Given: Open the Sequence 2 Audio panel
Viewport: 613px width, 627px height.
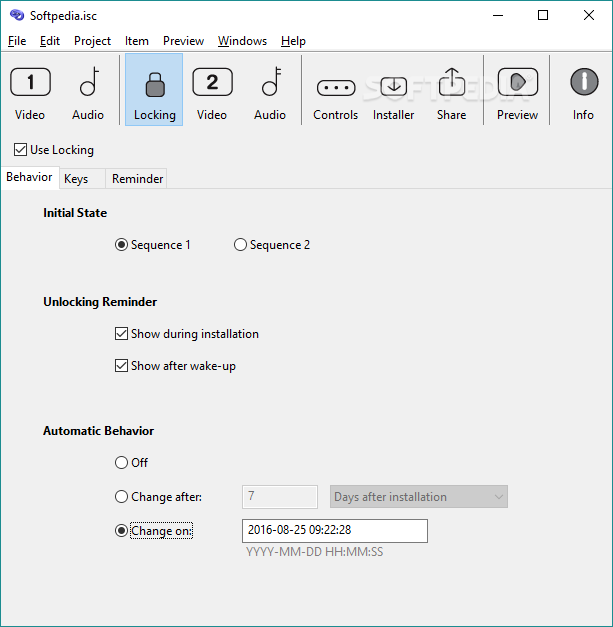Looking at the screenshot, I should point(270,93).
